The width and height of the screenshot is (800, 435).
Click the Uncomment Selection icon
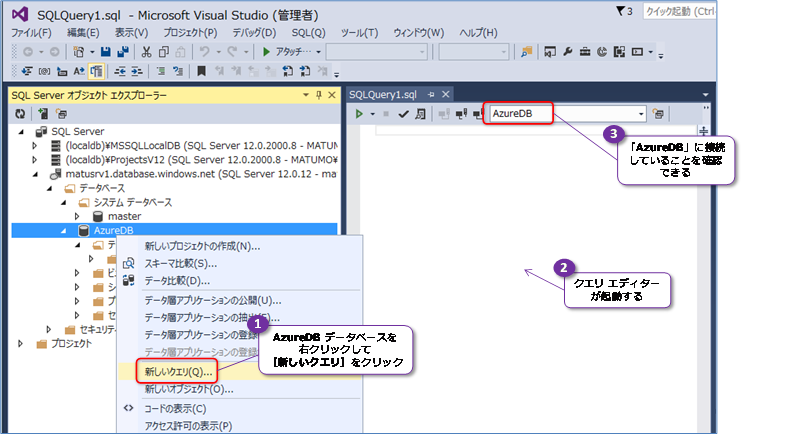click(178, 71)
